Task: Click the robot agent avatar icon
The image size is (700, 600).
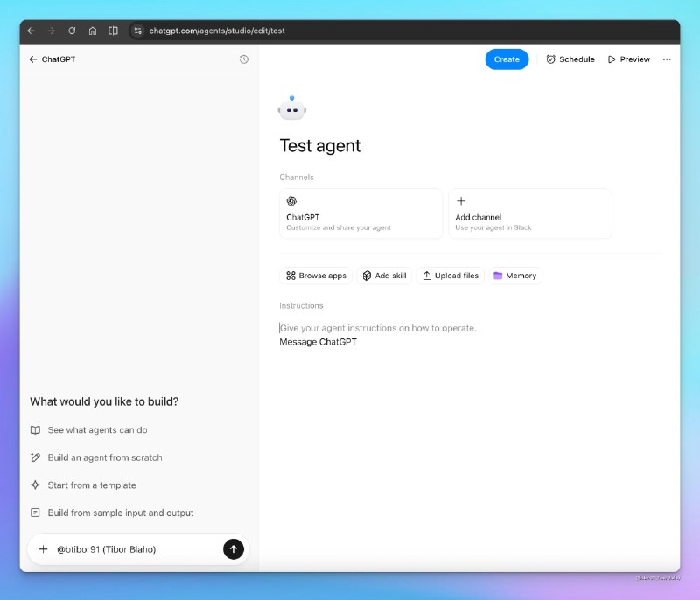Action: (x=291, y=108)
